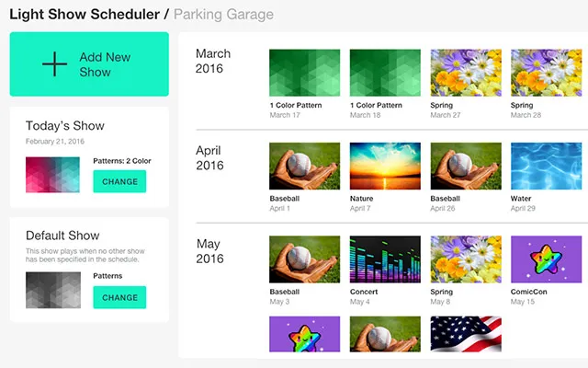
Task: Open the ComicCon star show on May 15
Action: [x=546, y=259]
